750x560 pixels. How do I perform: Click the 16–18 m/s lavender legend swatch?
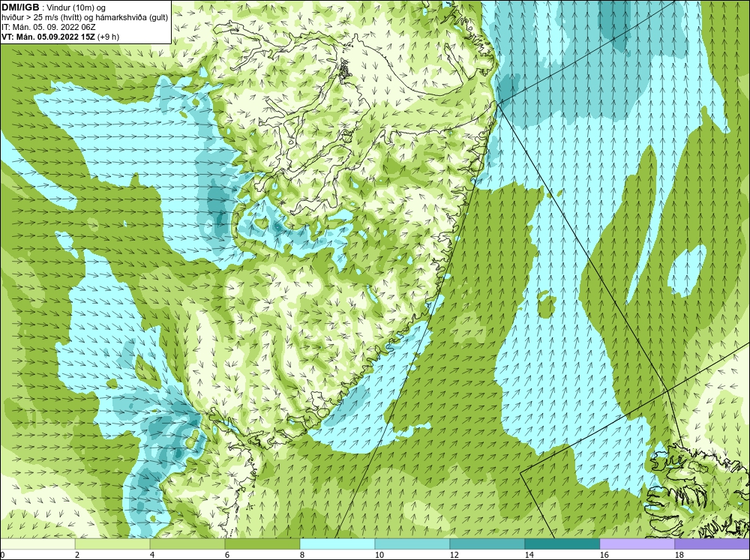coord(637,544)
